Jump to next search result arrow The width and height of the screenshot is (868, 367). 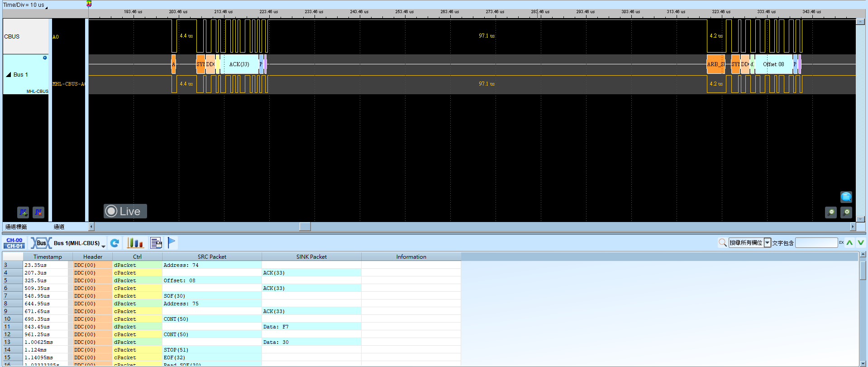(860, 243)
